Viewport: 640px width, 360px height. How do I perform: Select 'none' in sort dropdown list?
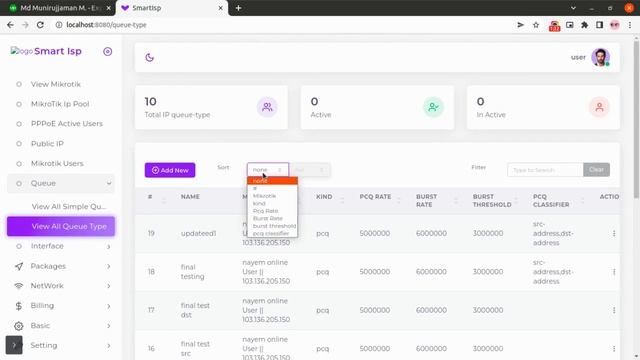pyautogui.click(x=272, y=180)
